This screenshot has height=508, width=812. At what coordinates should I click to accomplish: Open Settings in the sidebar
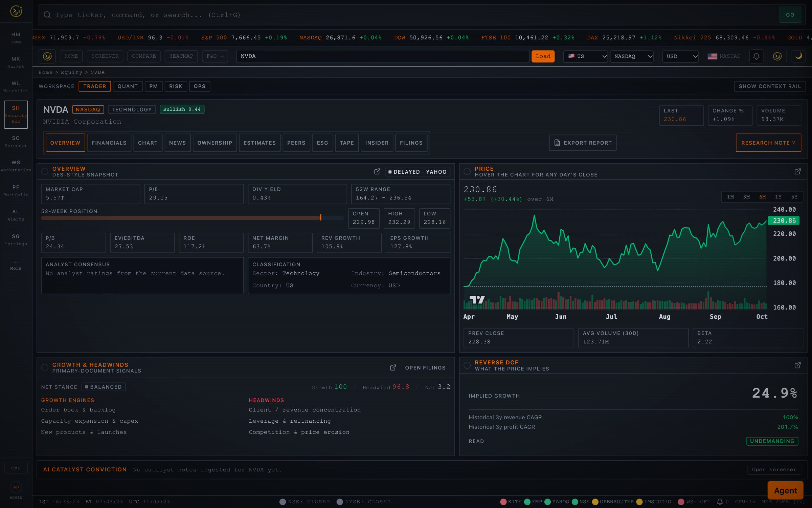(16, 240)
